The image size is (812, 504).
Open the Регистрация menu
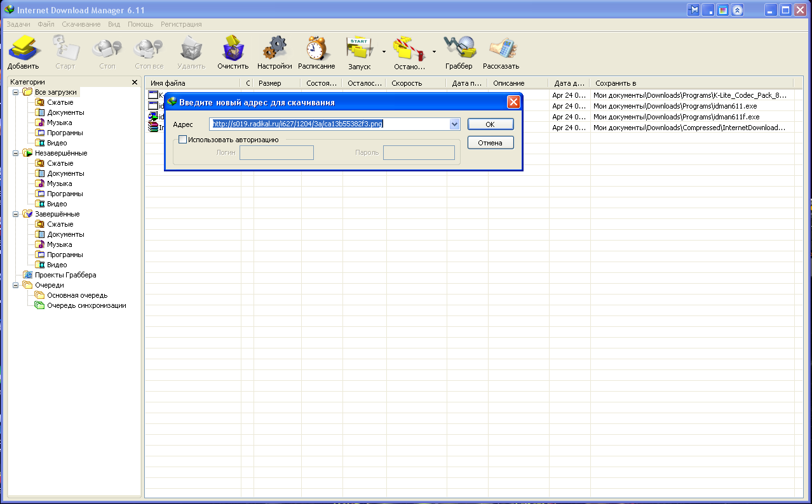(181, 24)
